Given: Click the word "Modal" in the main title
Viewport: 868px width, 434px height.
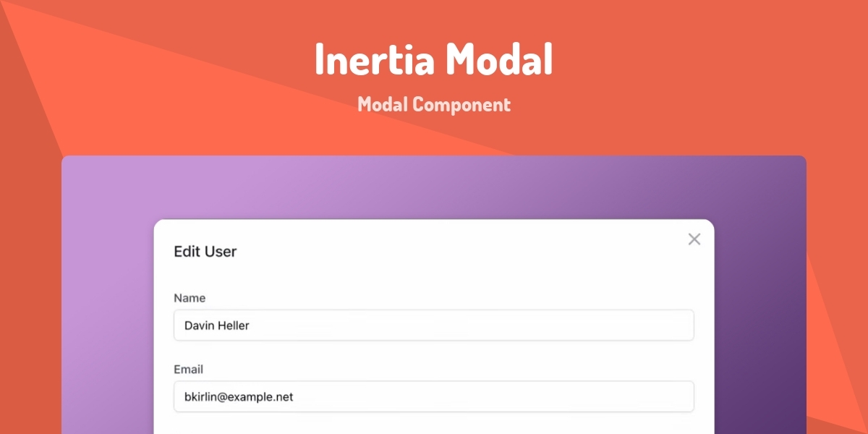Looking at the screenshot, I should tap(498, 60).
